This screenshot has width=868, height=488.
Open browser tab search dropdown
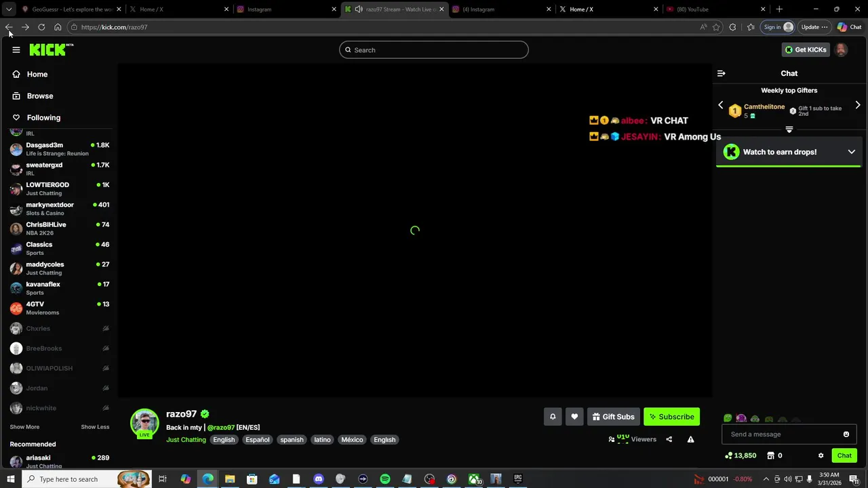coord(9,9)
